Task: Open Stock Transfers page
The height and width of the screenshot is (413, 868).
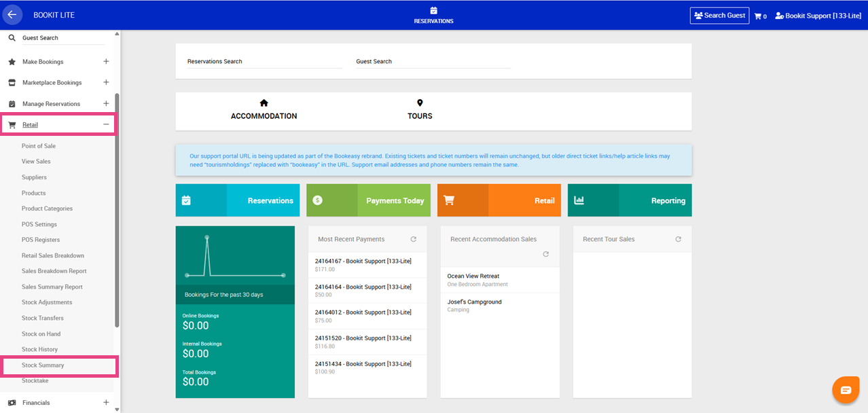Action: point(43,318)
